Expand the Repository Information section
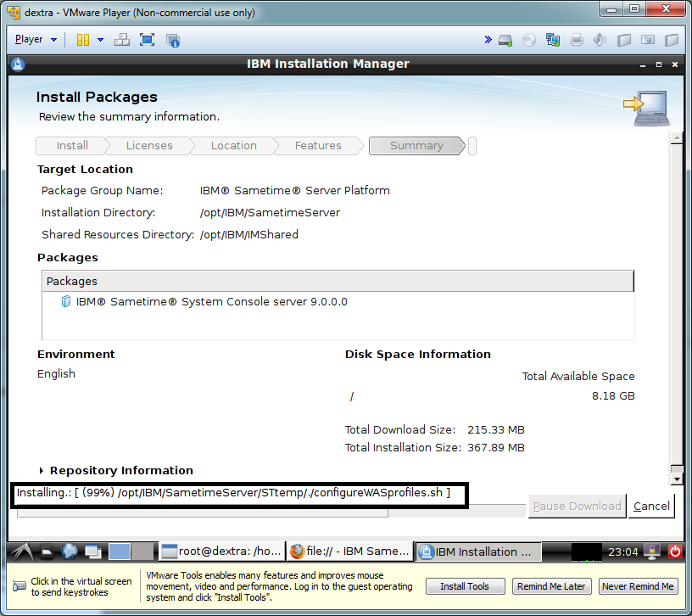692x616 pixels. click(x=42, y=471)
